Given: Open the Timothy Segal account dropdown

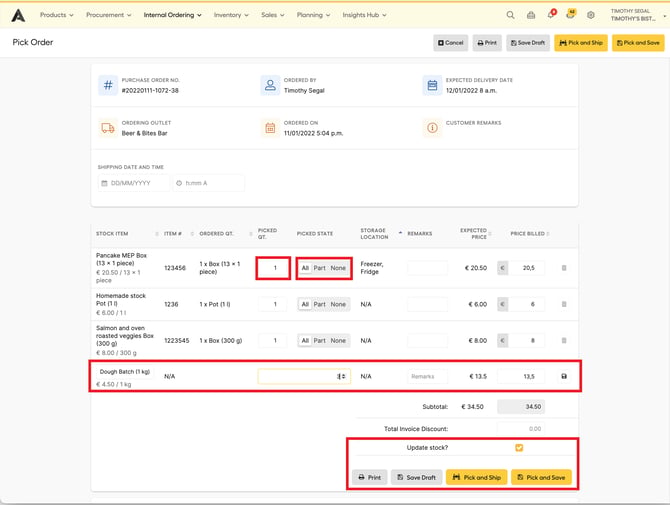Looking at the screenshot, I should (638, 15).
